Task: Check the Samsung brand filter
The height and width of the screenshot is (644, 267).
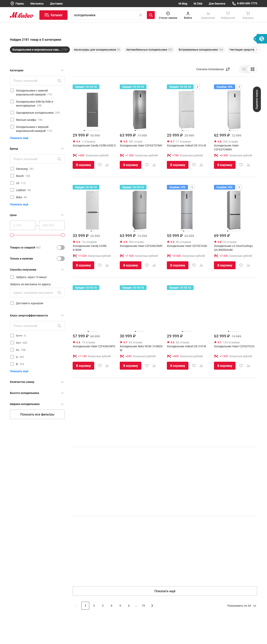Action: point(12,168)
